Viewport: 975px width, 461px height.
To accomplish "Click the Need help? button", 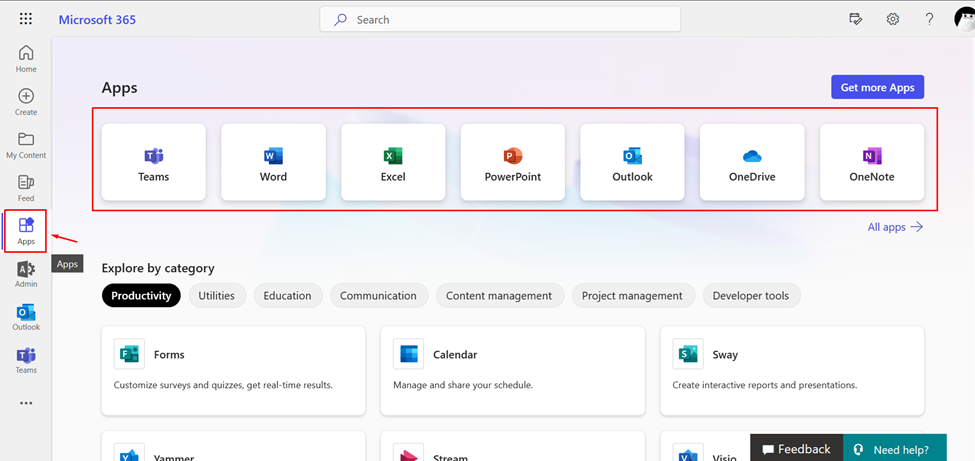I will click(894, 449).
